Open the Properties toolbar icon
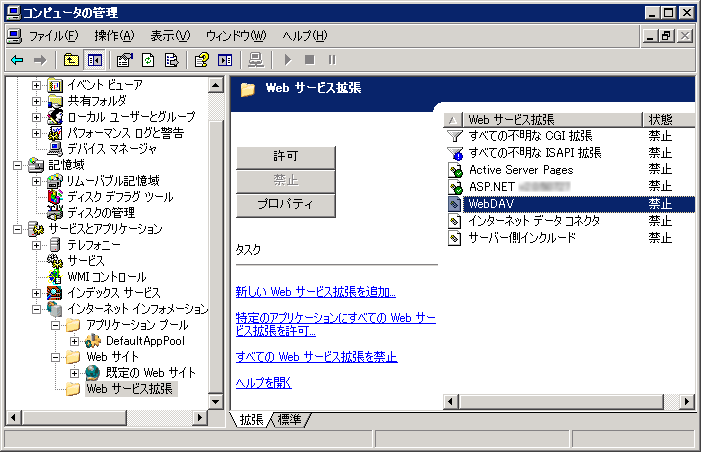The height and width of the screenshot is (452, 701). point(125,60)
